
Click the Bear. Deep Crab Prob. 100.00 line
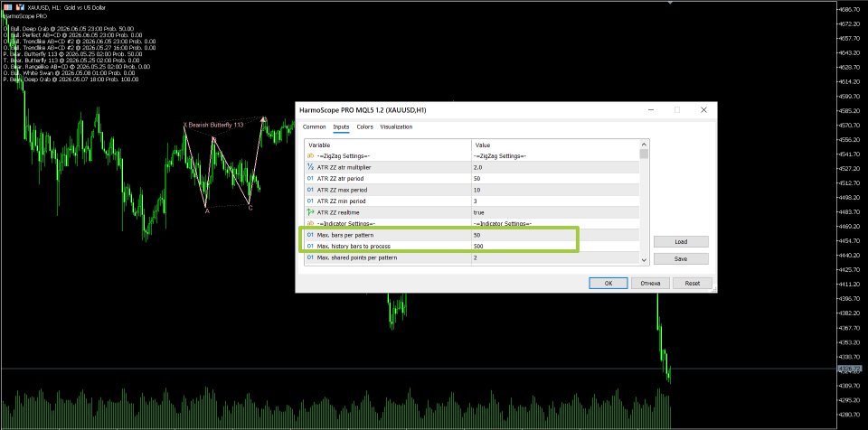71,79
